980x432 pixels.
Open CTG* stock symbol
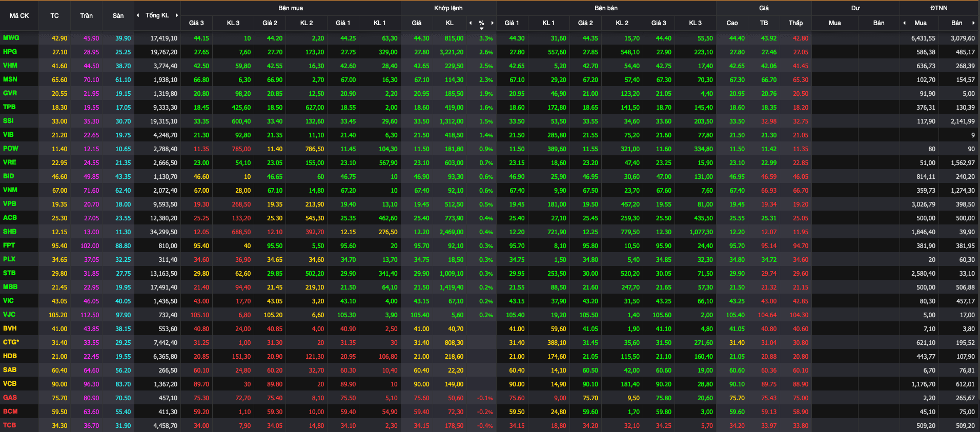coord(11,342)
